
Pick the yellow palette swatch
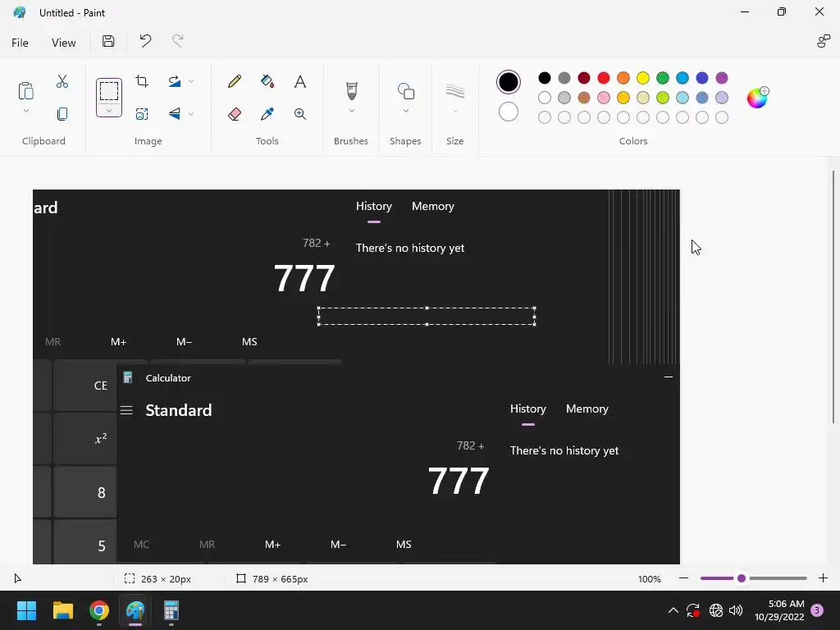coord(643,78)
